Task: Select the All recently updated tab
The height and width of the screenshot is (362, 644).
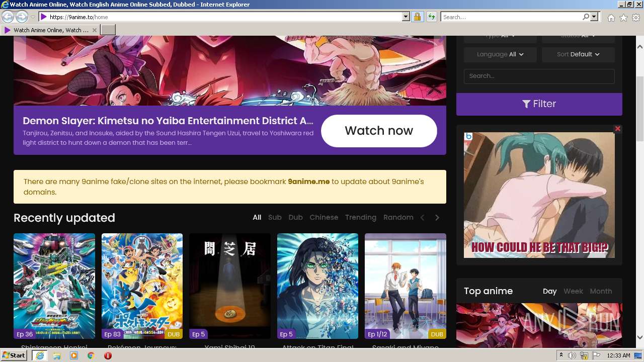Action: click(257, 217)
